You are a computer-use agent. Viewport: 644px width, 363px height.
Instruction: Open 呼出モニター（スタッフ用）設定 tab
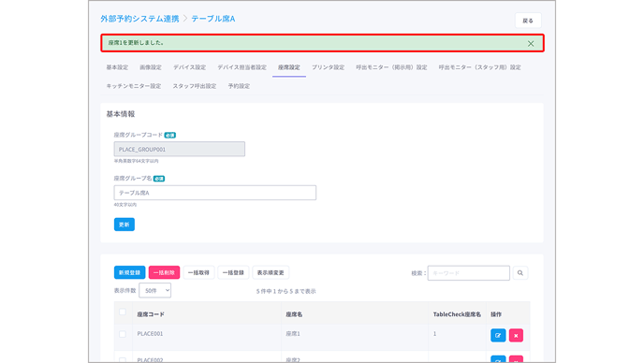(479, 67)
